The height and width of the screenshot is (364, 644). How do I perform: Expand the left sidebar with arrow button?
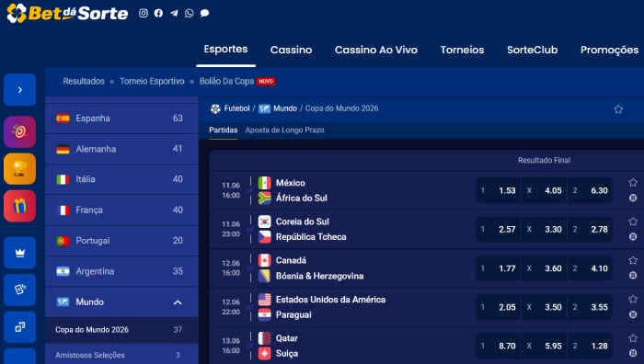coord(19,89)
